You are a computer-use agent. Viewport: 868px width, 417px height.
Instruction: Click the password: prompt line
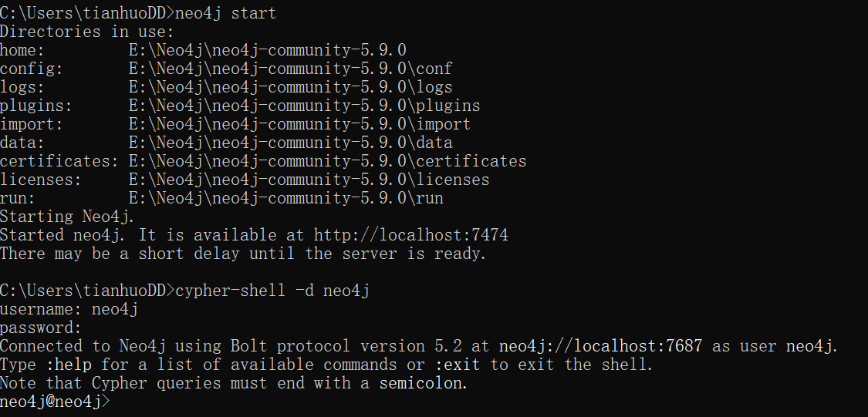pyautogui.click(x=41, y=328)
